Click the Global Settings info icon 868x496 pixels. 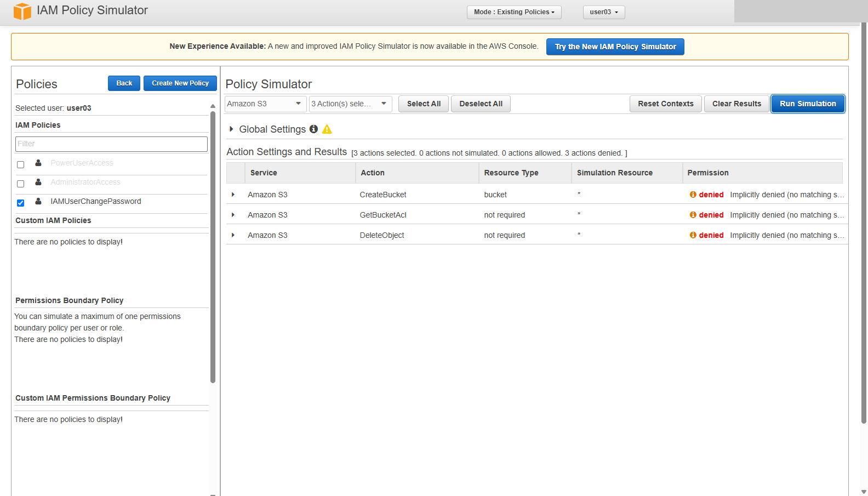(313, 129)
